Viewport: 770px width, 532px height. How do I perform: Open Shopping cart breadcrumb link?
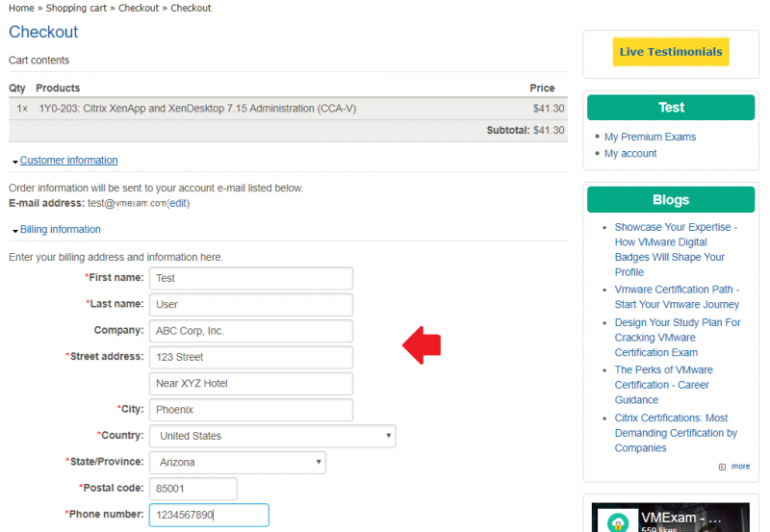pos(76,8)
